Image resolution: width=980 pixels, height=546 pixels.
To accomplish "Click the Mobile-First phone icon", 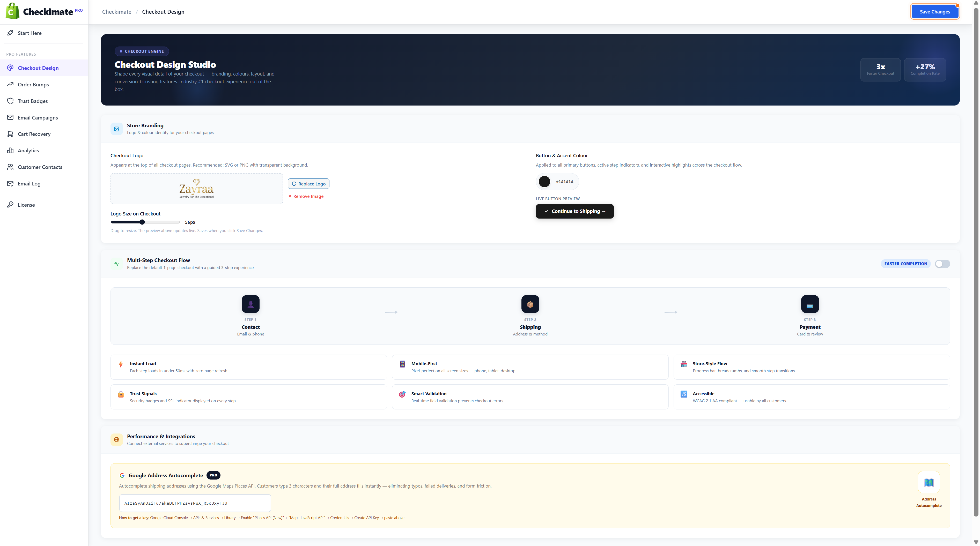I will [402, 364].
